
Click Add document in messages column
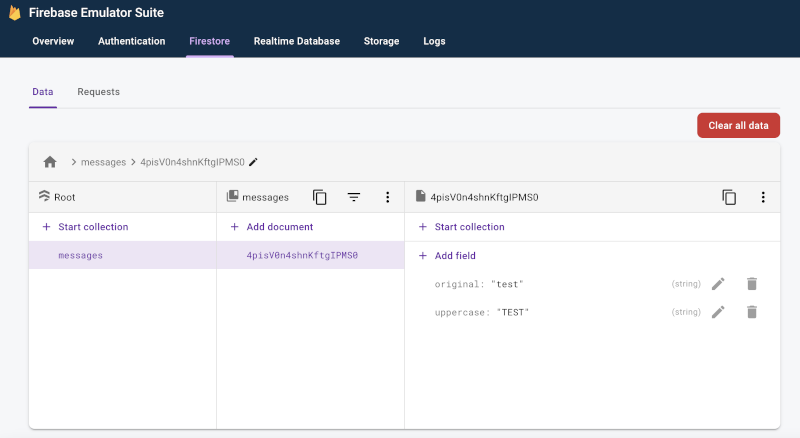point(272,227)
